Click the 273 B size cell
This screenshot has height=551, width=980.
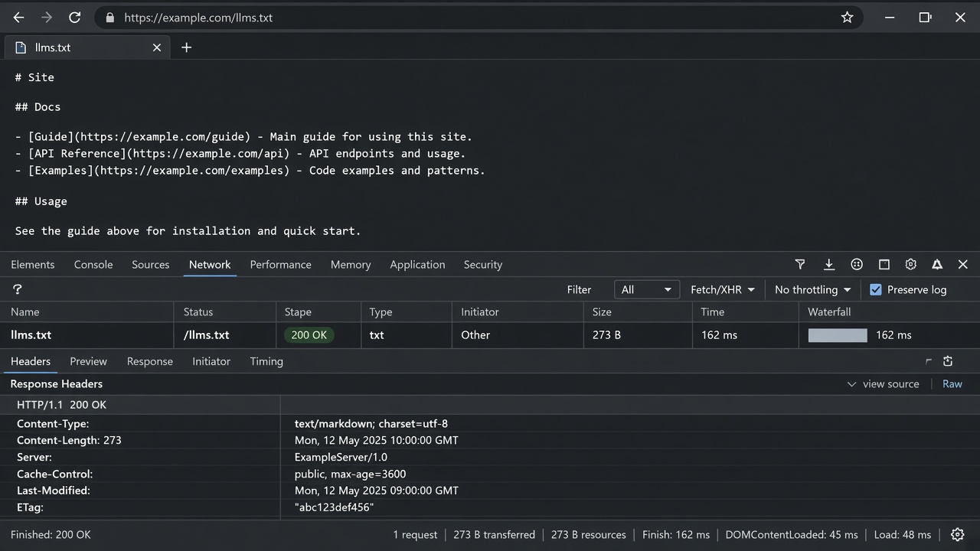[x=606, y=334]
